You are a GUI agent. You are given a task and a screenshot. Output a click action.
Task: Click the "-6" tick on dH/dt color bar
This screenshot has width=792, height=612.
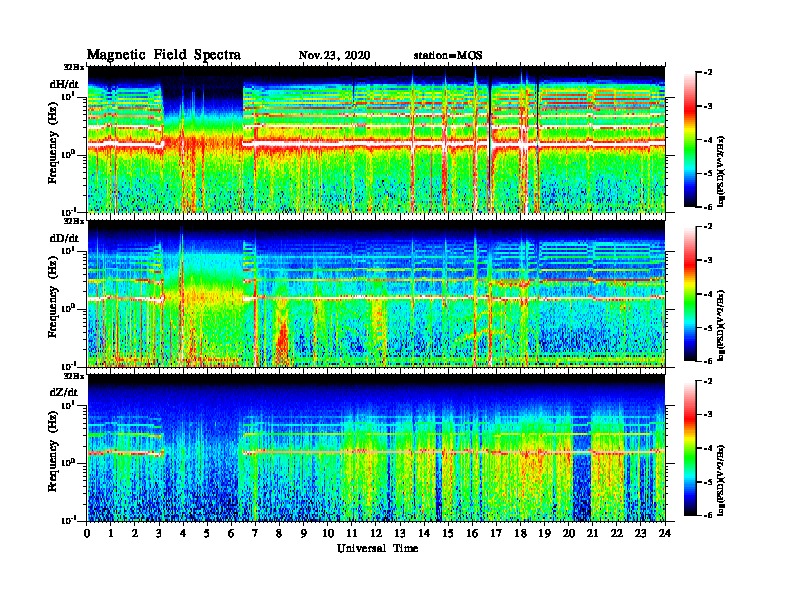(709, 207)
